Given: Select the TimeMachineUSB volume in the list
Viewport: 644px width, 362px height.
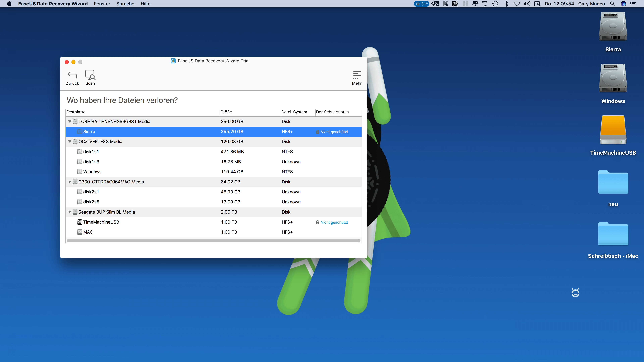Looking at the screenshot, I should coord(213,222).
